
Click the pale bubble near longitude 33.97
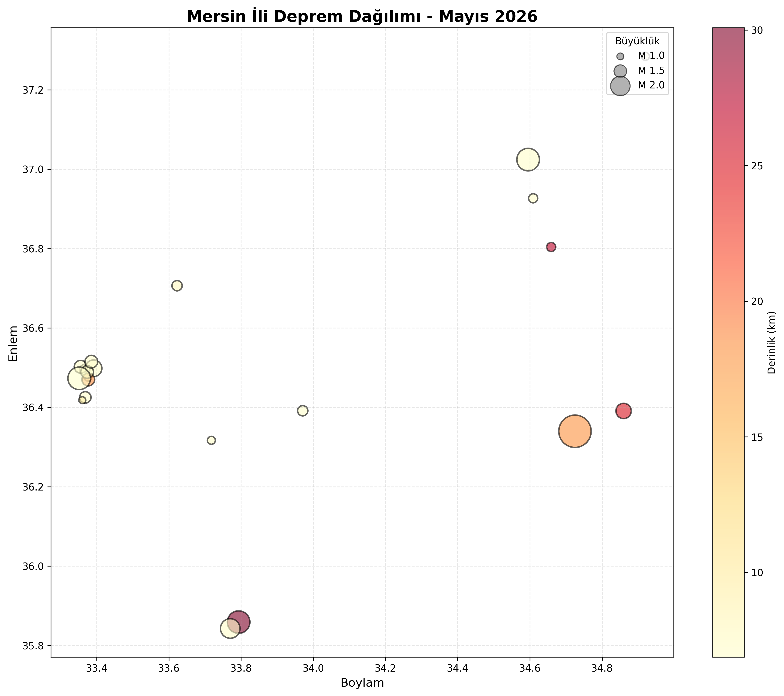coord(303,411)
